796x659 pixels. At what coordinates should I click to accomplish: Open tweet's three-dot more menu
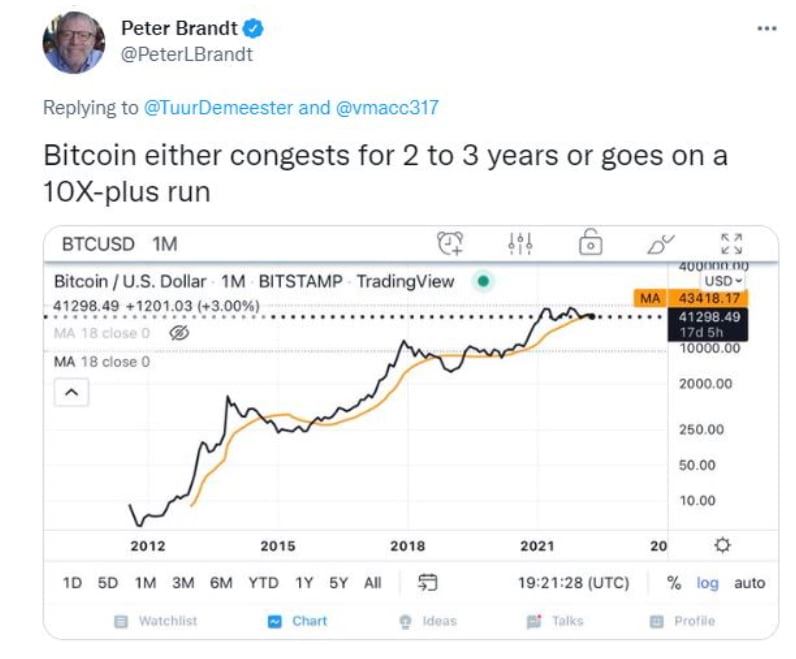[x=767, y=28]
